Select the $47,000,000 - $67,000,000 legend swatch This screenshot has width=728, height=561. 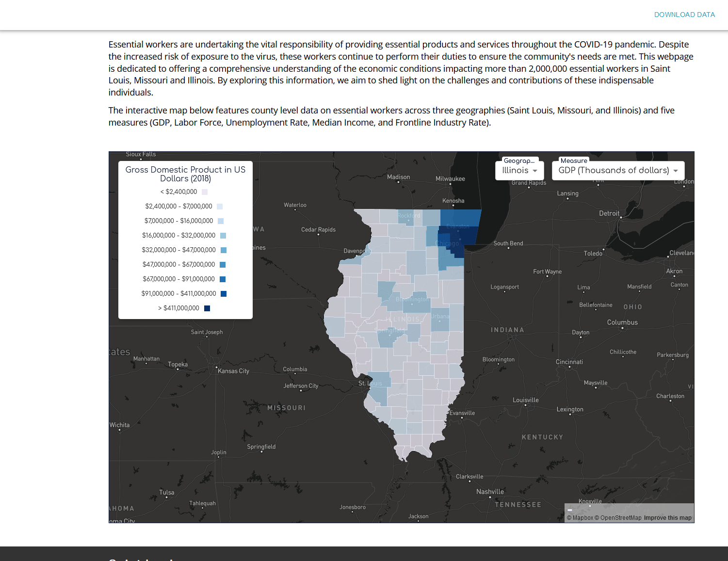tap(223, 265)
